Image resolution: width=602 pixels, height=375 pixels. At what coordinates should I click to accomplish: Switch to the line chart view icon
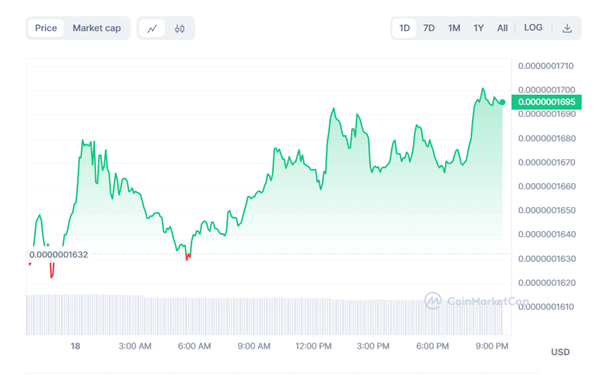[x=152, y=28]
